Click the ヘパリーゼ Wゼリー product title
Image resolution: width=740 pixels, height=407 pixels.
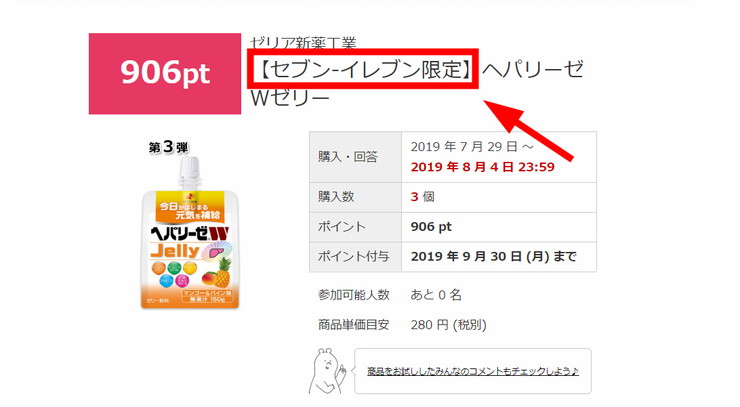coord(417,84)
